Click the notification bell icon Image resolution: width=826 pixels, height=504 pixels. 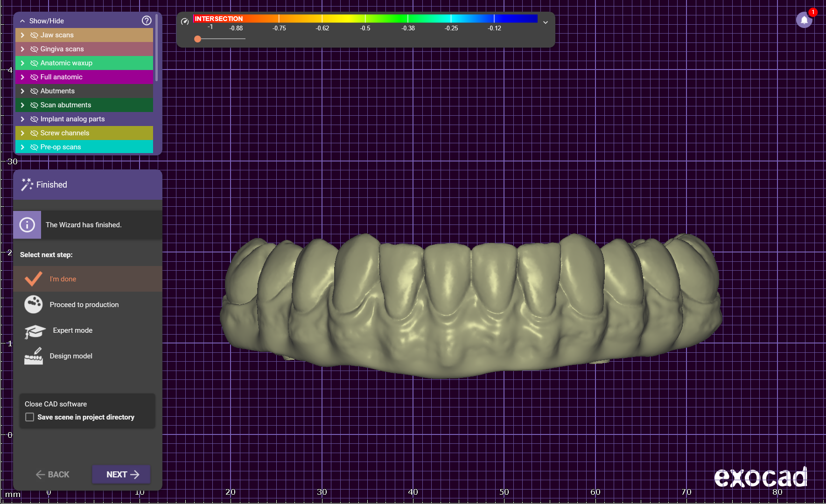coord(804,20)
